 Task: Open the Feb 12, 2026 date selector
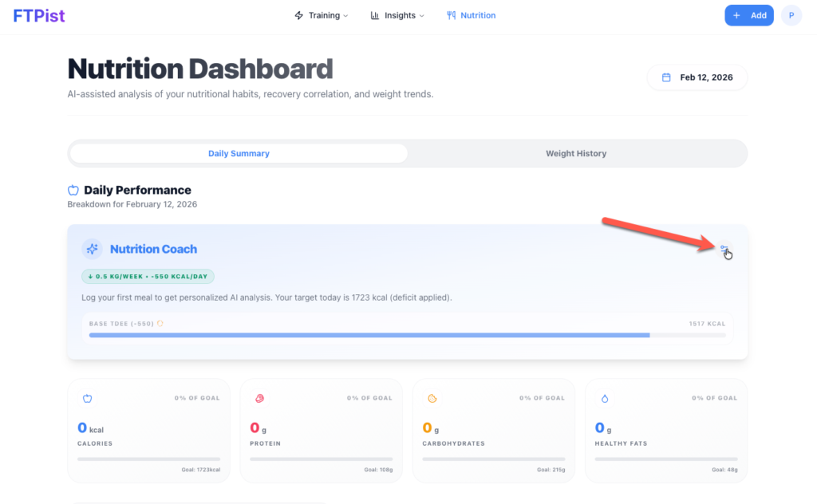[697, 77]
